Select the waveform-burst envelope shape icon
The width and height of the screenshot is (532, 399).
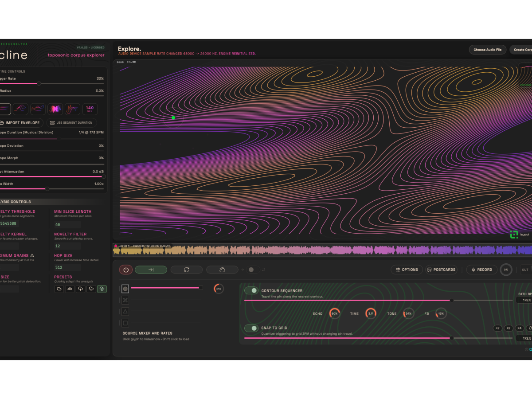[55, 109]
